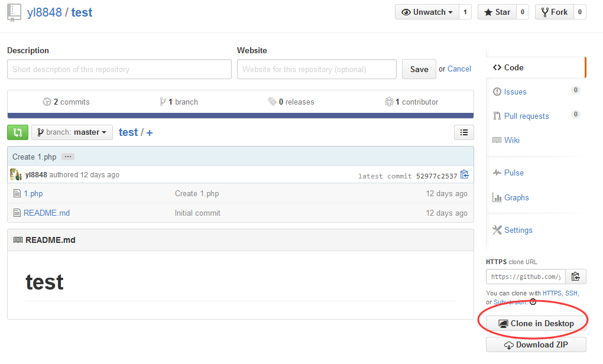This screenshot has height=364, width=603.
Task: View the watchers count of 1
Action: click(465, 12)
